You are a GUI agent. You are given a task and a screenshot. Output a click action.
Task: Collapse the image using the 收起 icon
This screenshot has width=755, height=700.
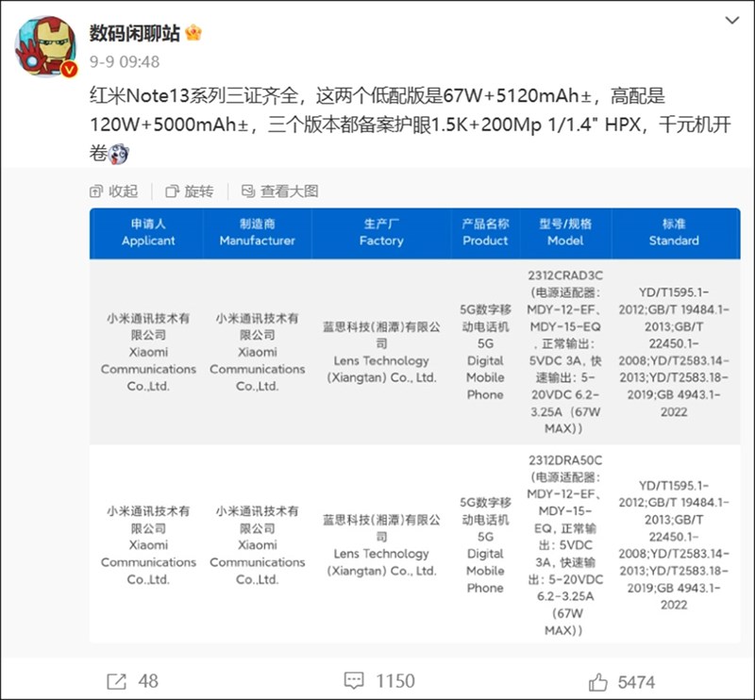click(98, 191)
